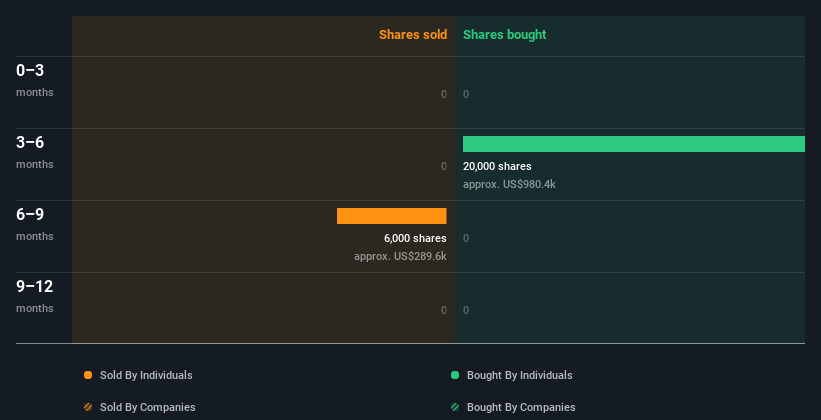Click the shares bought zero in 0–3 months row
Screen dimensions: 821x420
466,94
